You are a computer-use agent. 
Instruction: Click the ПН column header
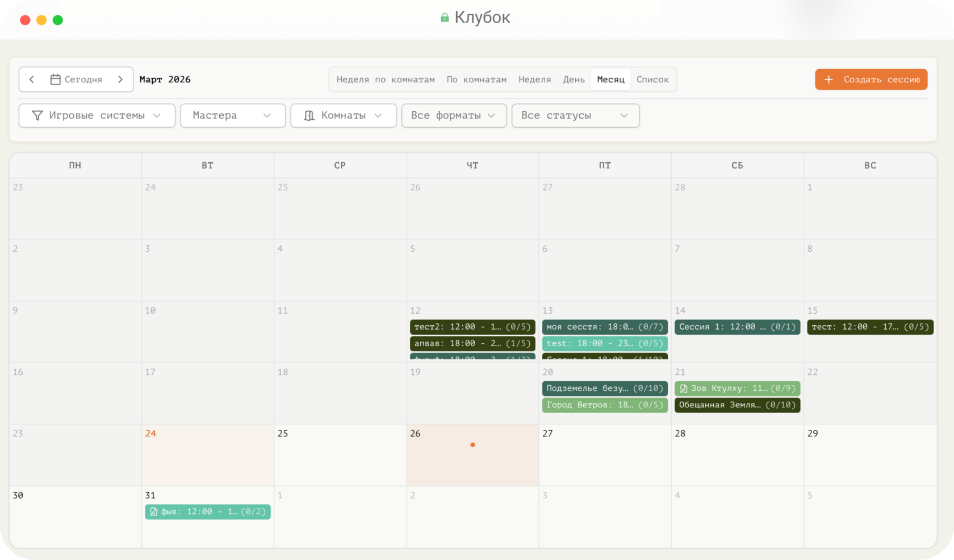[x=76, y=166]
